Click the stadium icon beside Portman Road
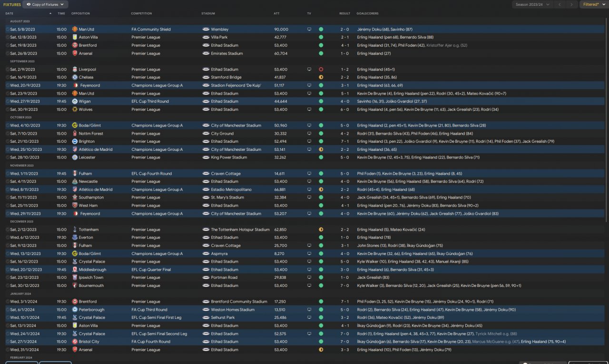609x364 pixels. pyautogui.click(x=206, y=277)
